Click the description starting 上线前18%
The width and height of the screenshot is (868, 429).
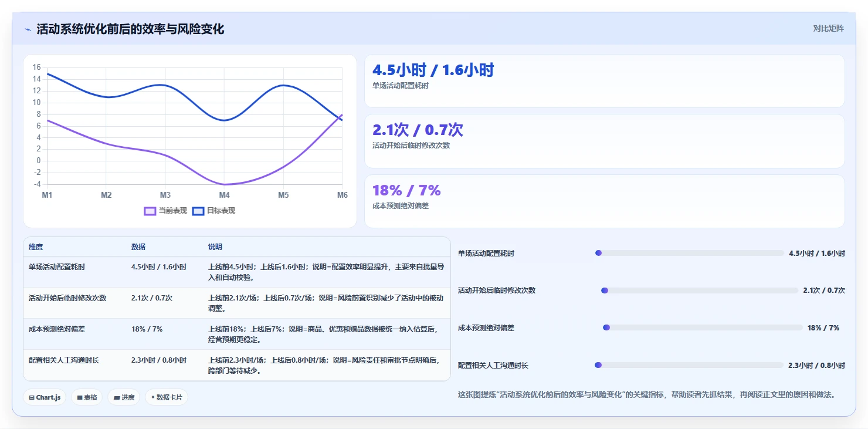pyautogui.click(x=324, y=335)
